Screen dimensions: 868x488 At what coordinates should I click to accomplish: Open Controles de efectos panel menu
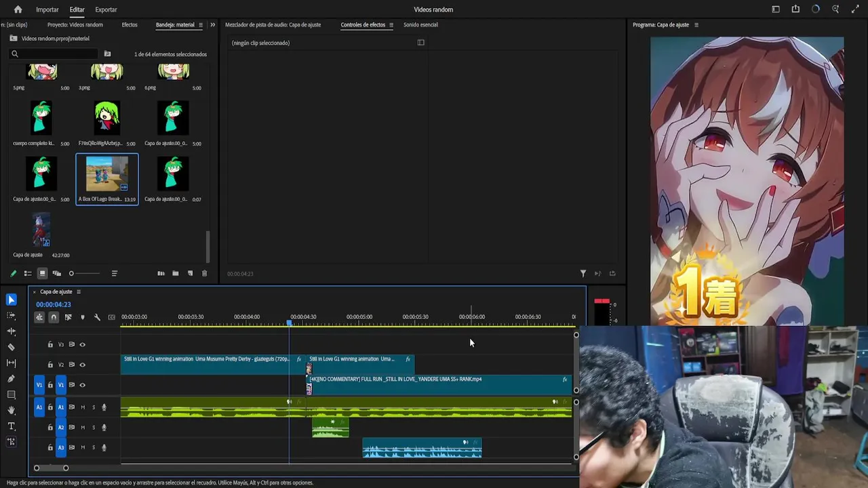391,25
